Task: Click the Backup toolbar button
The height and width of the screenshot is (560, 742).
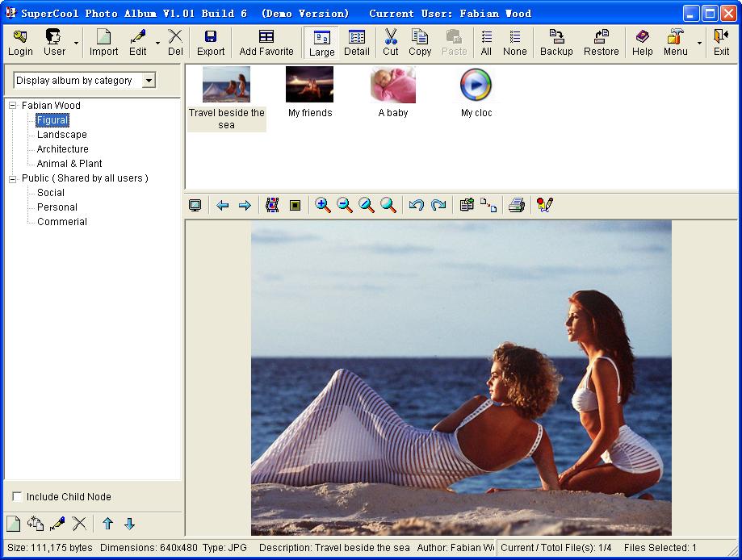Action: pyautogui.click(x=556, y=43)
